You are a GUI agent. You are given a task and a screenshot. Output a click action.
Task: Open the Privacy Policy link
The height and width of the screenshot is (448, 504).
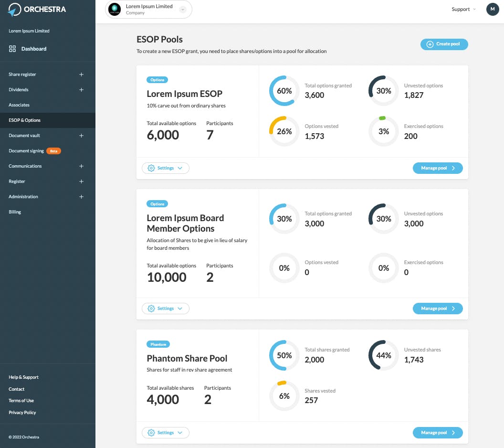click(22, 412)
